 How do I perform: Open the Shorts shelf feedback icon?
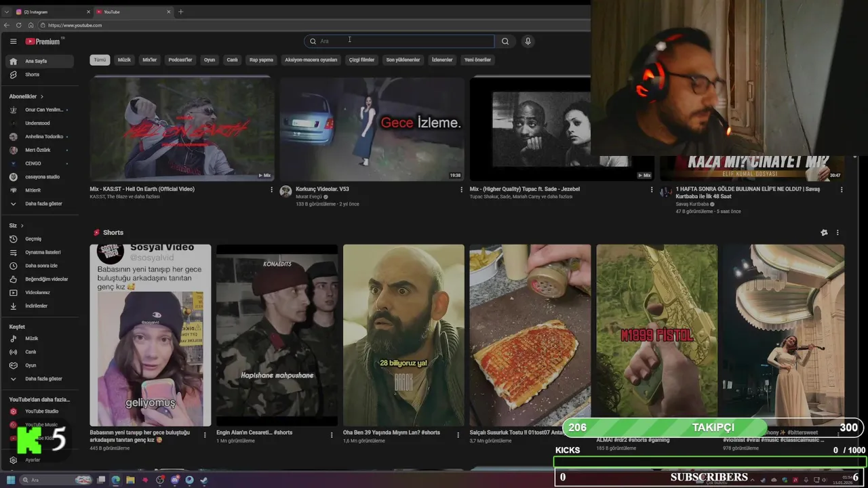[824, 232]
